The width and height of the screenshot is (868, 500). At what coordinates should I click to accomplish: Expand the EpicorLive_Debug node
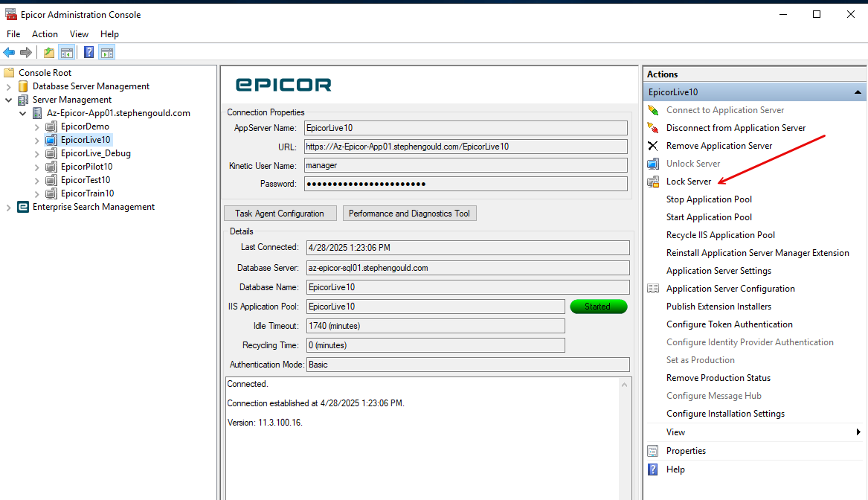(36, 153)
